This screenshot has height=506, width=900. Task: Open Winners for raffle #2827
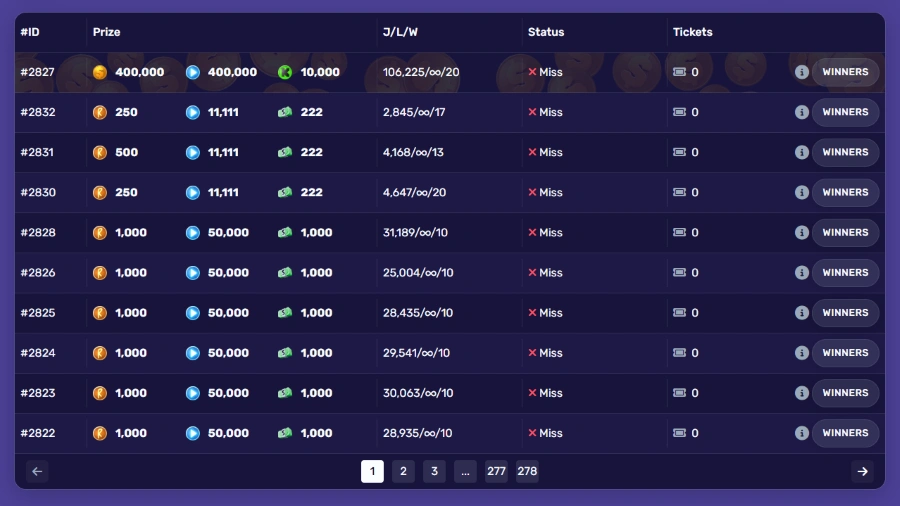click(x=845, y=72)
